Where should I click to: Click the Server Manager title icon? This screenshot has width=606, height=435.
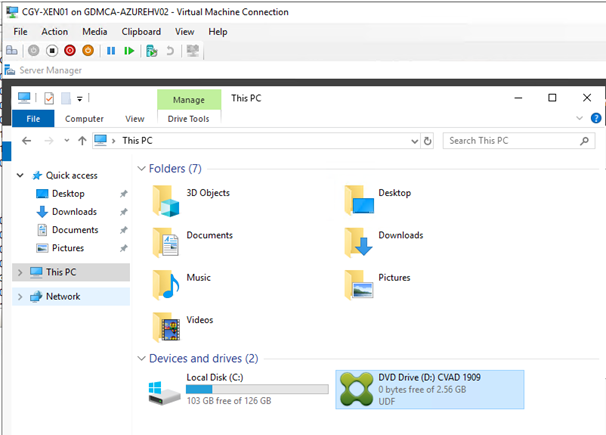[10, 70]
